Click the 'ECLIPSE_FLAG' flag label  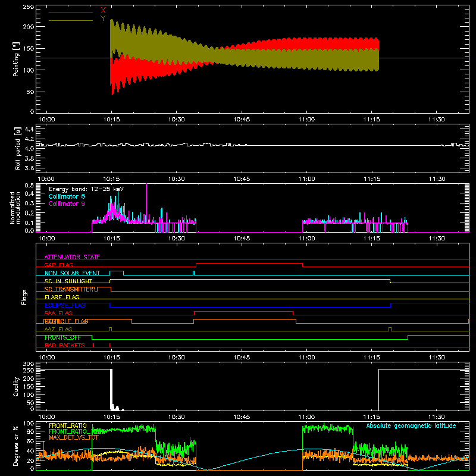point(65,305)
